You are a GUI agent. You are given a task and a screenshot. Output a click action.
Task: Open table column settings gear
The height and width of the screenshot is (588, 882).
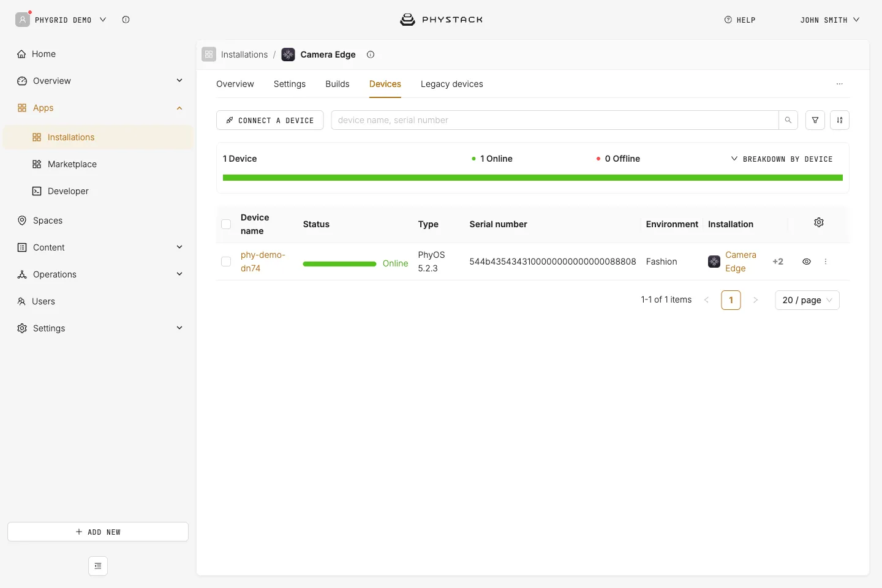pyautogui.click(x=819, y=222)
